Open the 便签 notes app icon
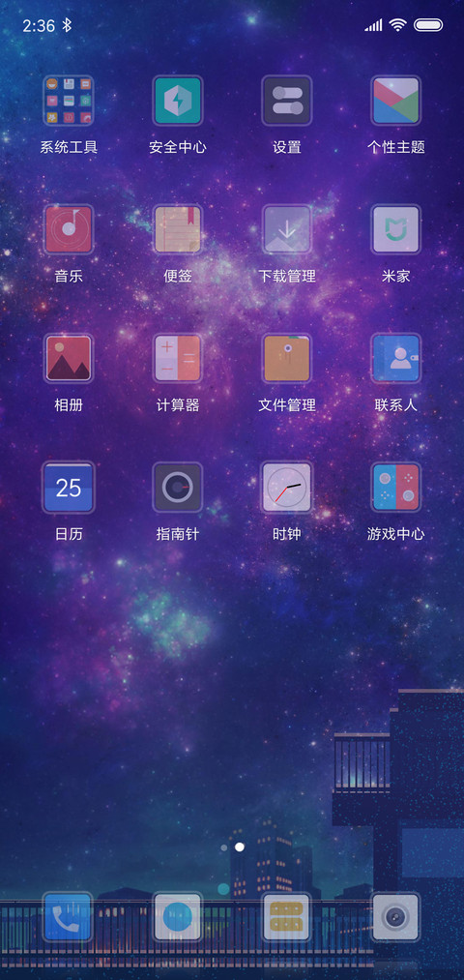Image resolution: width=464 pixels, height=980 pixels. pos(178,229)
